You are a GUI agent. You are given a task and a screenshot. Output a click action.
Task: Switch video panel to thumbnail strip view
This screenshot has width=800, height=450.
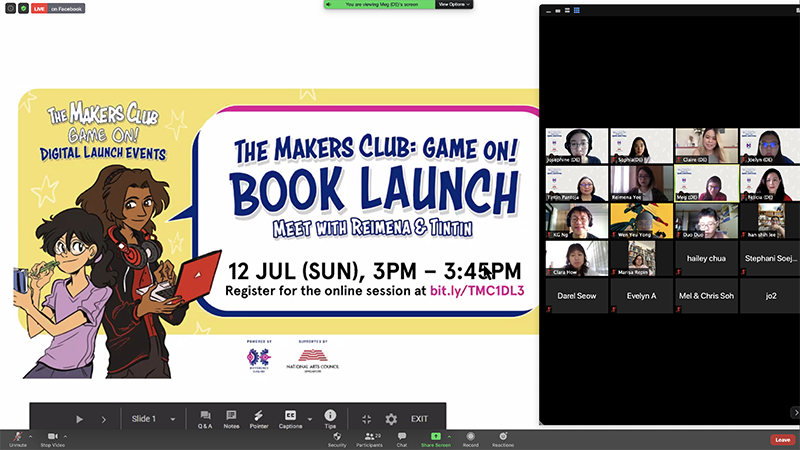pos(567,11)
